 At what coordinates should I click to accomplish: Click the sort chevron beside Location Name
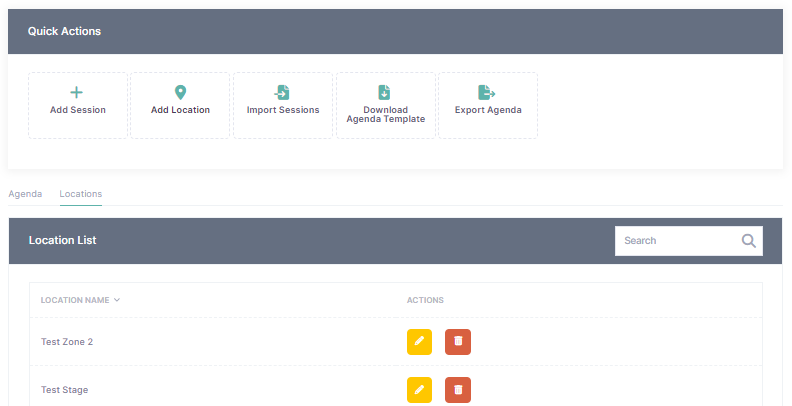point(117,300)
